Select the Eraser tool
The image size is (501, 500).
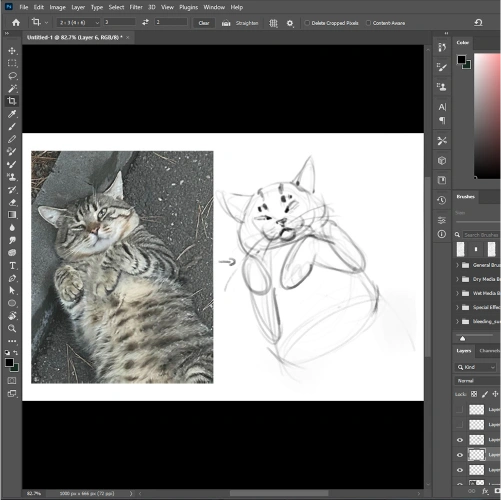(12, 202)
